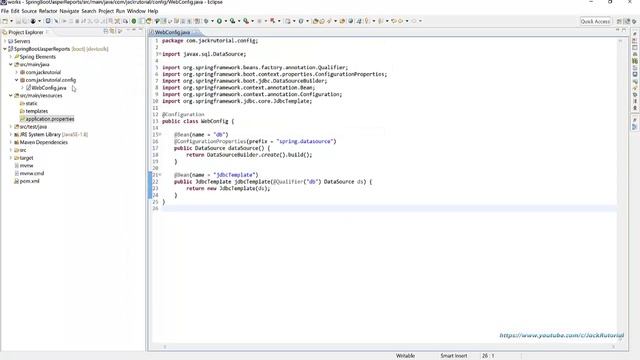Toggle Link with Editor in Project Explorer
This screenshot has height=360, width=640.
[x=112, y=31]
